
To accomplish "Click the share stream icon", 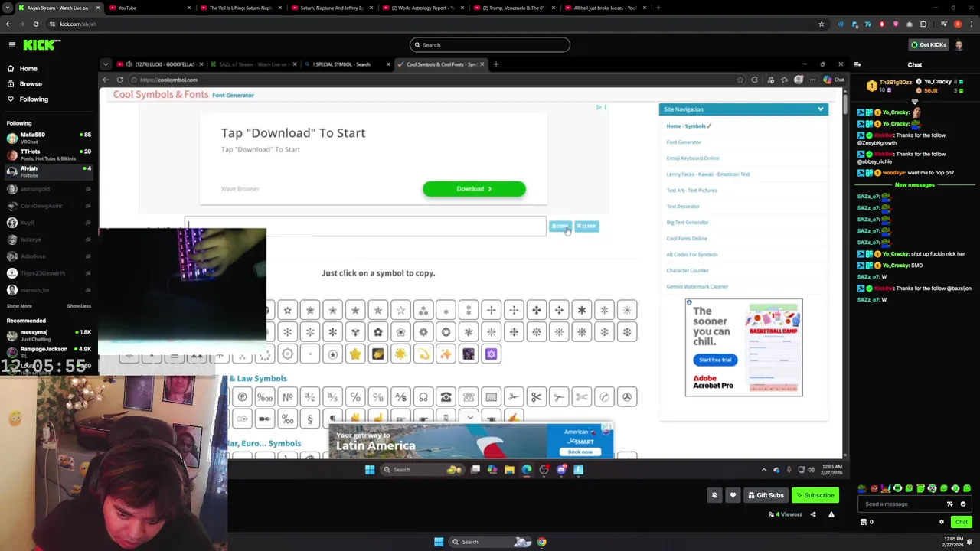I will [813, 514].
